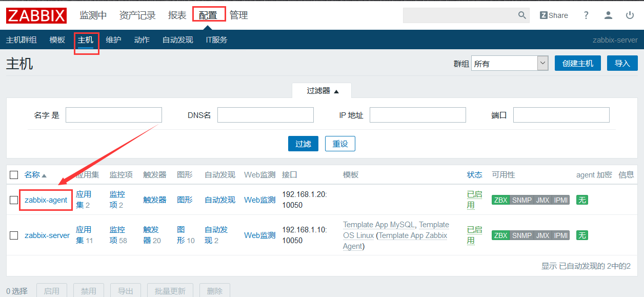Open help question mark icon
Image resolution: width=644 pixels, height=297 pixels.
coord(586,15)
